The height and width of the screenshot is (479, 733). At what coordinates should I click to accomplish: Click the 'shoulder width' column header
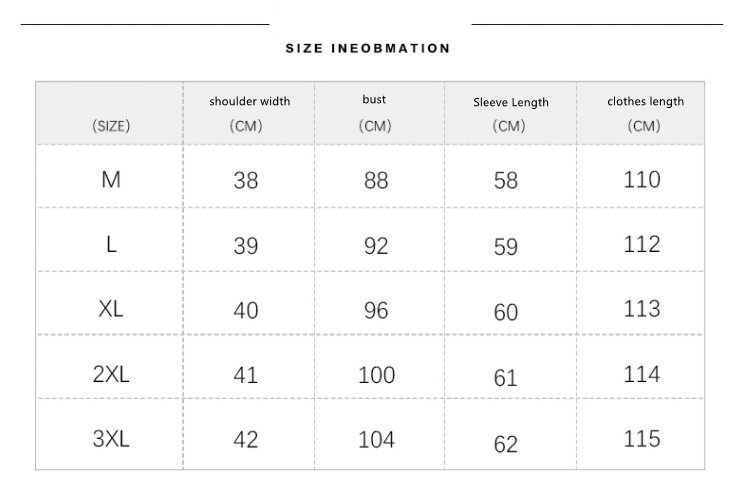click(x=249, y=102)
